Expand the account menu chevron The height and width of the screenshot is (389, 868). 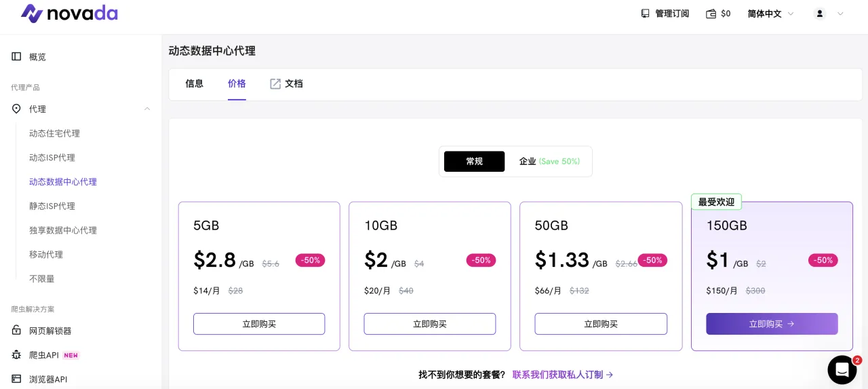click(x=841, y=14)
